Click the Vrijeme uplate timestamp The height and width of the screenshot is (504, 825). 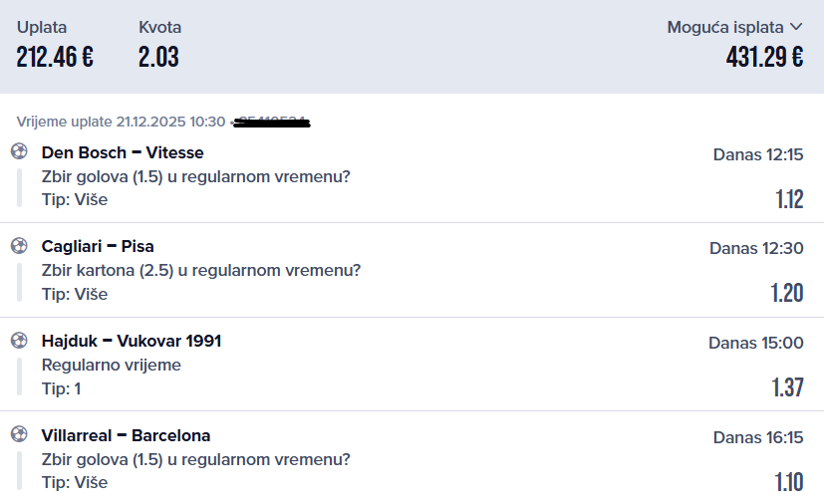pyautogui.click(x=121, y=122)
